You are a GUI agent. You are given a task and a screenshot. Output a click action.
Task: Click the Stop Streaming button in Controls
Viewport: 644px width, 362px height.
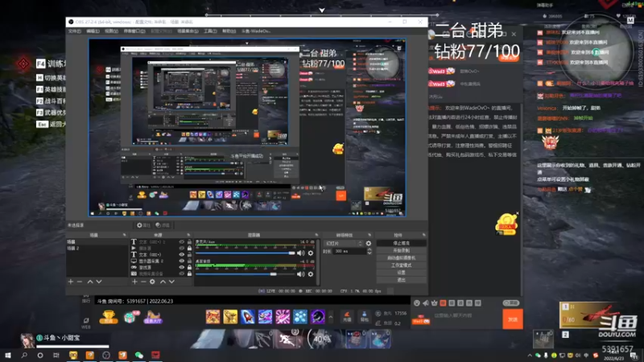pyautogui.click(x=401, y=244)
